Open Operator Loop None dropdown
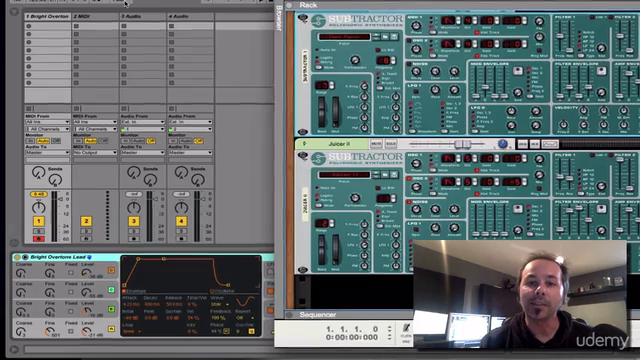 pos(131,331)
